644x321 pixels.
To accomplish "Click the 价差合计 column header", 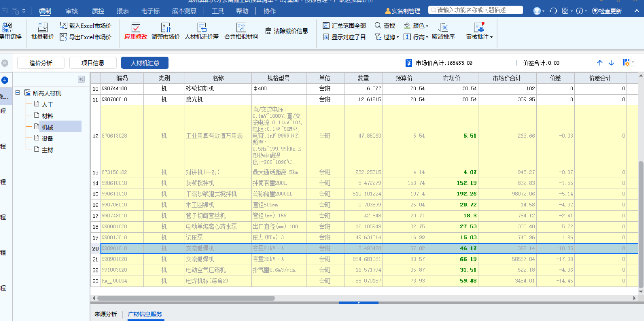I will coord(600,78).
